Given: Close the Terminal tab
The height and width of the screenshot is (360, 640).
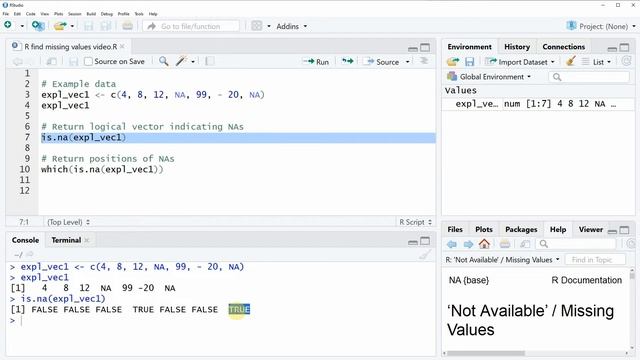Looking at the screenshot, I should (87, 240).
